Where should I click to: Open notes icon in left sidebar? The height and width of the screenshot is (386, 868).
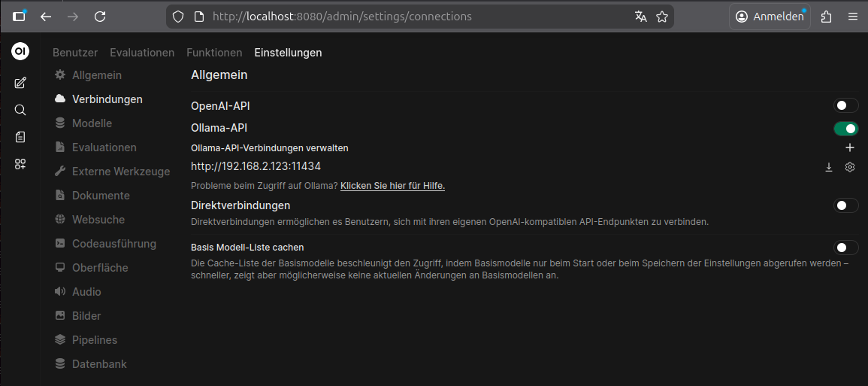[20, 137]
